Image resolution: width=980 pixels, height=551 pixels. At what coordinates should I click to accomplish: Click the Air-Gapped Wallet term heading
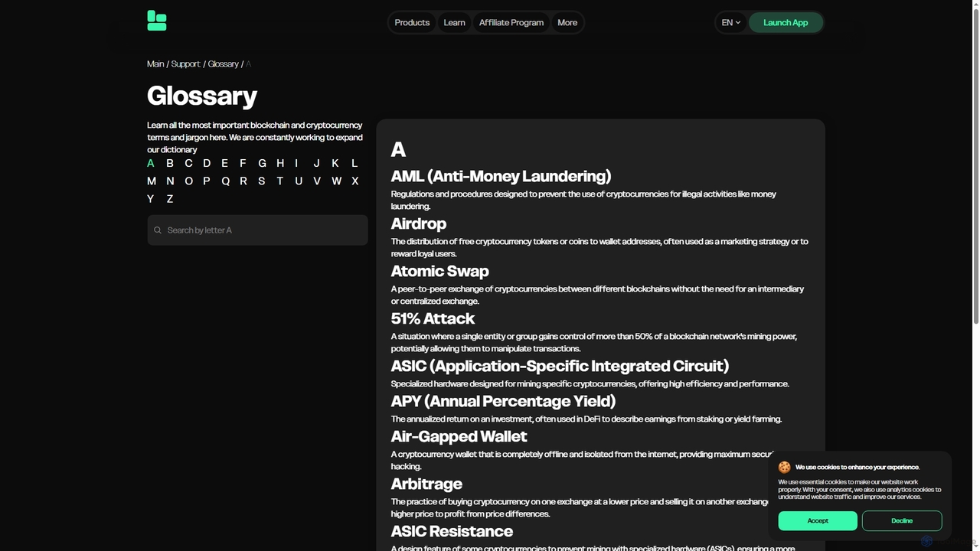point(459,437)
